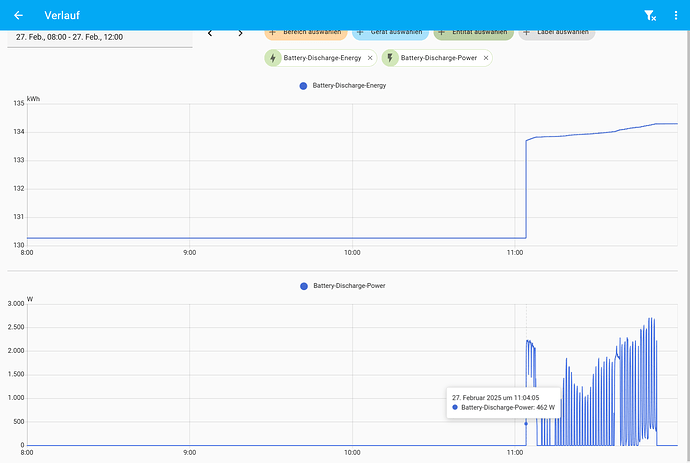Toggle the Battery-Discharge-Energy legend series
Screen dimensions: 690x463
[x=343, y=86]
